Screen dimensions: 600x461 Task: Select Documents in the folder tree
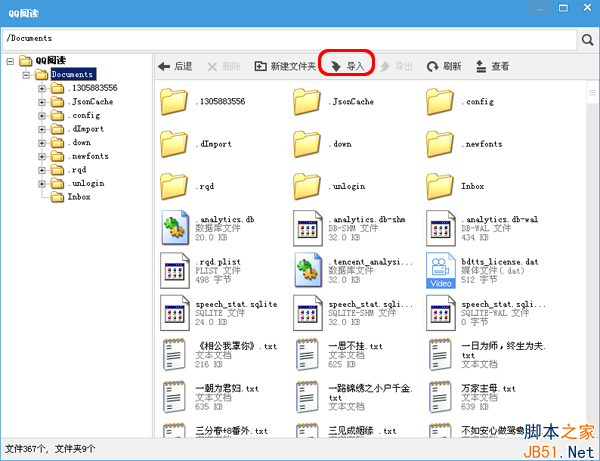(73, 74)
